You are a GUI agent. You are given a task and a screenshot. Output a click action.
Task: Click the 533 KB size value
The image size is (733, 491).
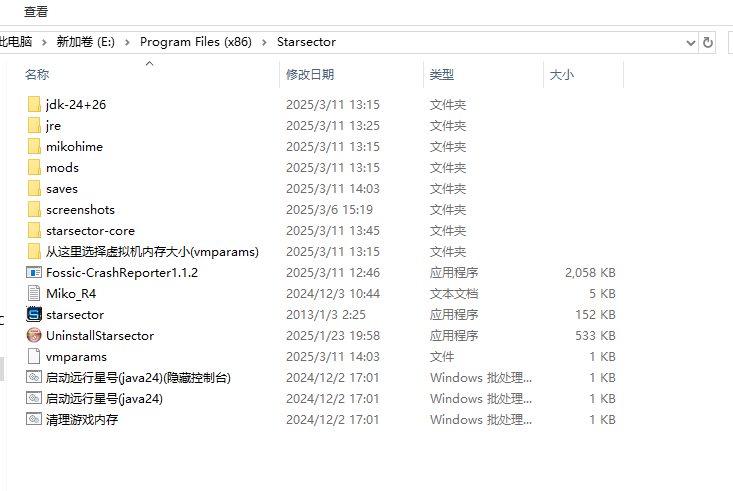[x=595, y=335]
